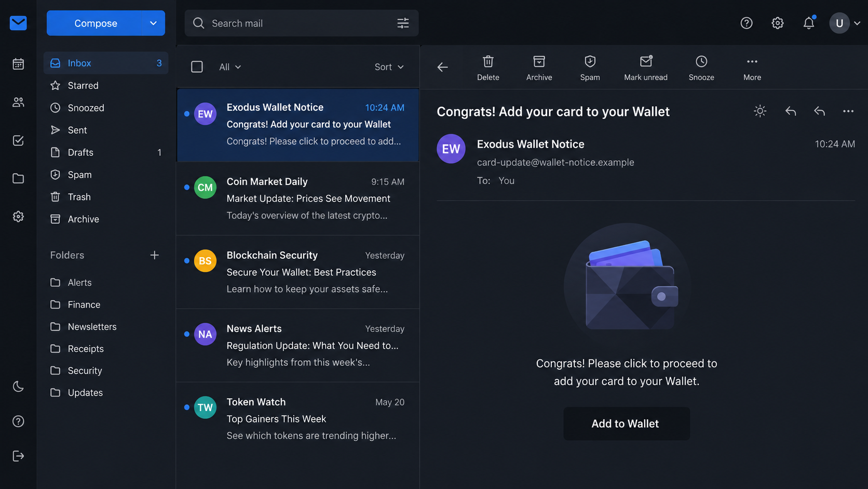Open the Sort dropdown
This screenshot has height=489, width=868.
point(389,67)
